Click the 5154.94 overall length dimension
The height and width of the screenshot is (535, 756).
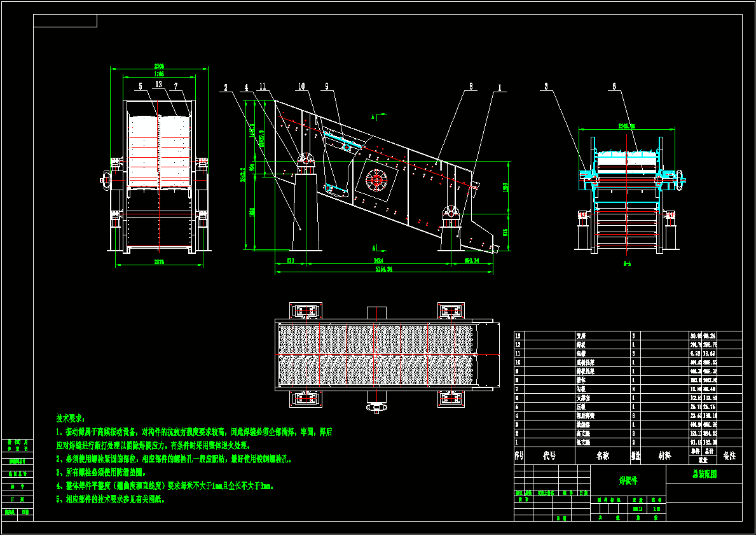384,269
